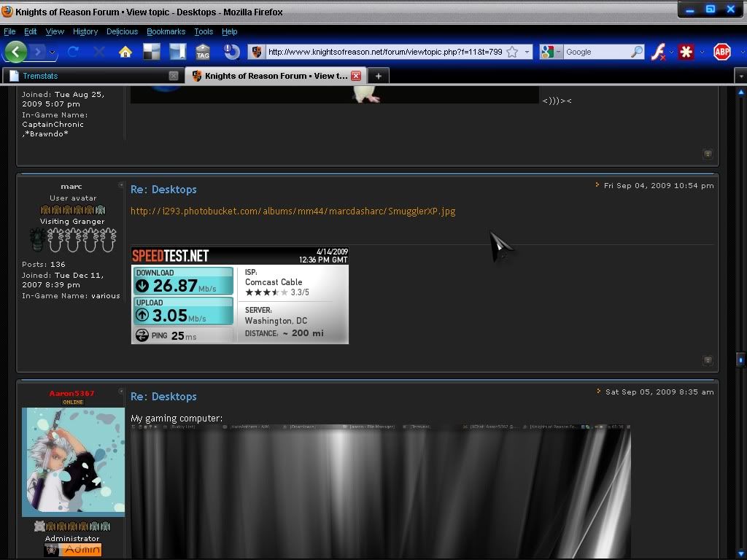The width and height of the screenshot is (747, 560).
Task: Click in the address bar URL field
Action: point(385,52)
